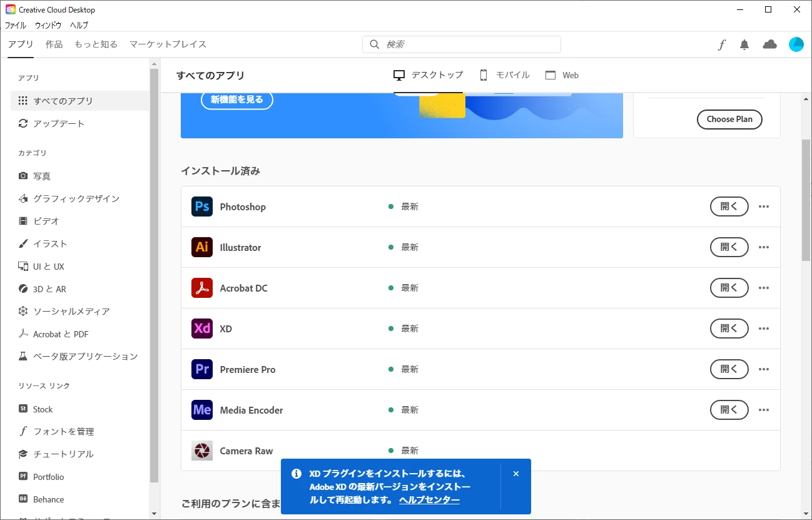This screenshot has height=520, width=812.
Task: Open the ファイル menu
Action: pos(16,26)
